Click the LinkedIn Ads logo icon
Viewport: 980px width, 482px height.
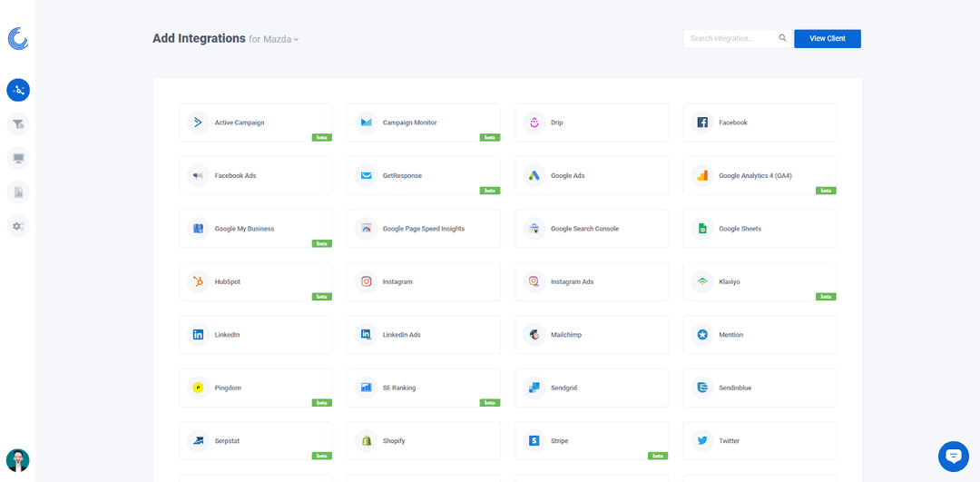[367, 335]
